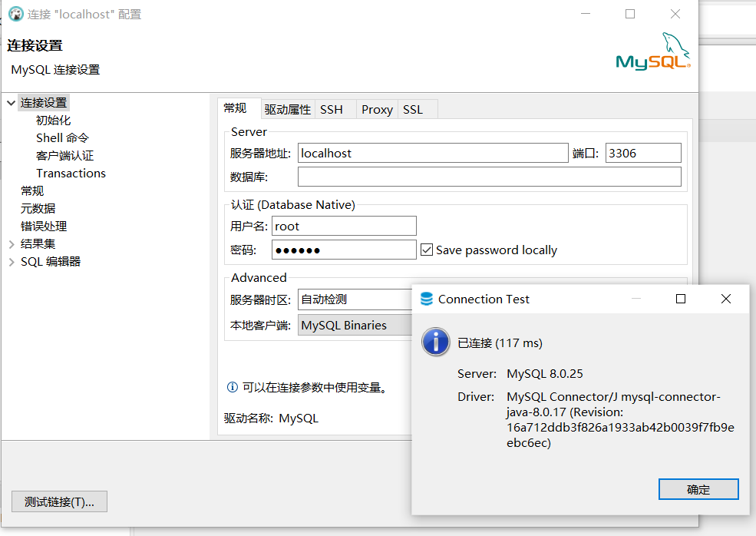The width and height of the screenshot is (756, 536).
Task: Expand the SQL 编辑器 tree node
Action: pyautogui.click(x=11, y=261)
